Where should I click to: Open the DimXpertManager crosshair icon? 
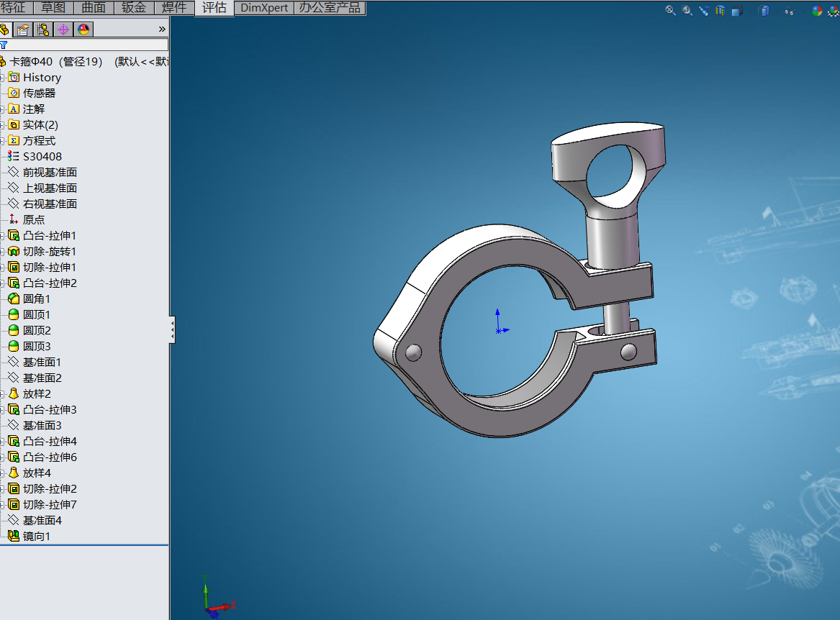pyautogui.click(x=63, y=29)
